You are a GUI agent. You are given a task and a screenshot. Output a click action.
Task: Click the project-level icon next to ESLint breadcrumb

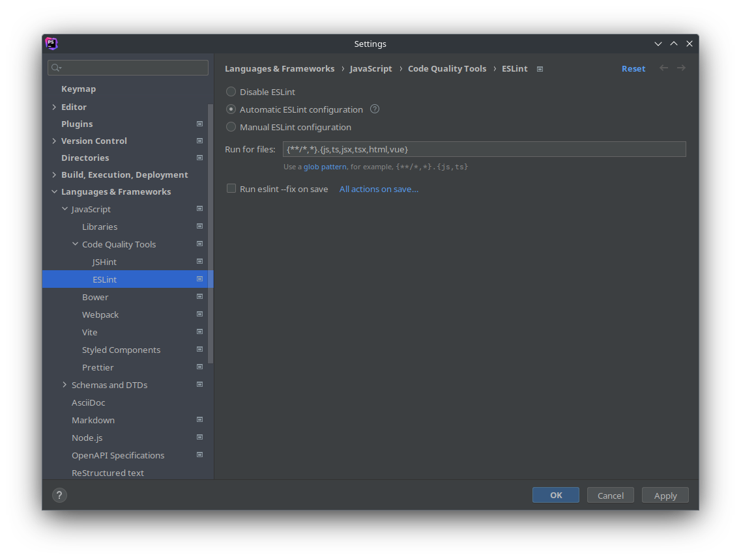(x=540, y=69)
